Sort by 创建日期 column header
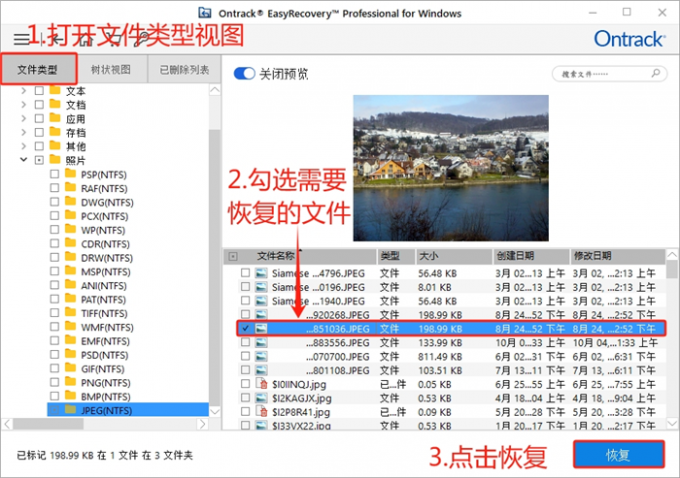680x478 pixels. point(531,256)
